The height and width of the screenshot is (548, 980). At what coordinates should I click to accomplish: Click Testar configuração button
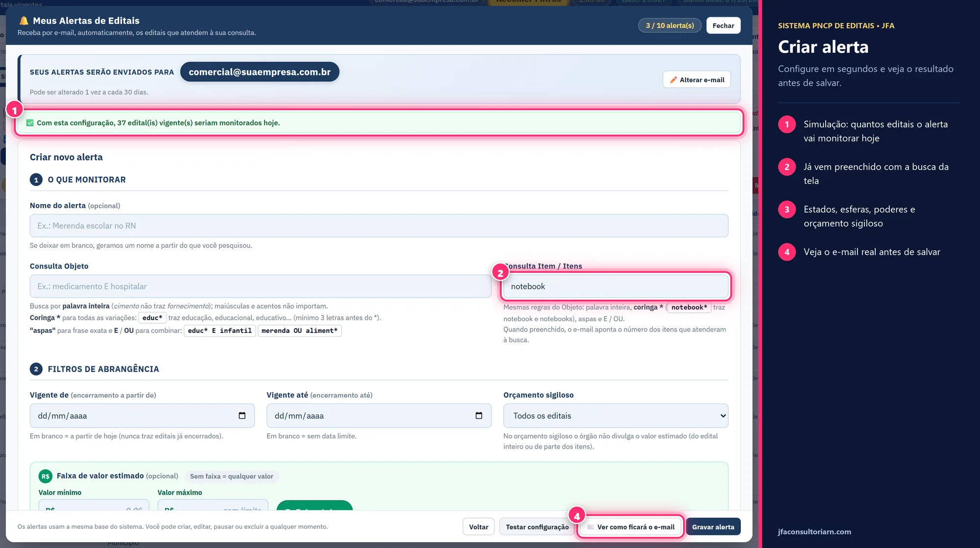click(x=537, y=527)
